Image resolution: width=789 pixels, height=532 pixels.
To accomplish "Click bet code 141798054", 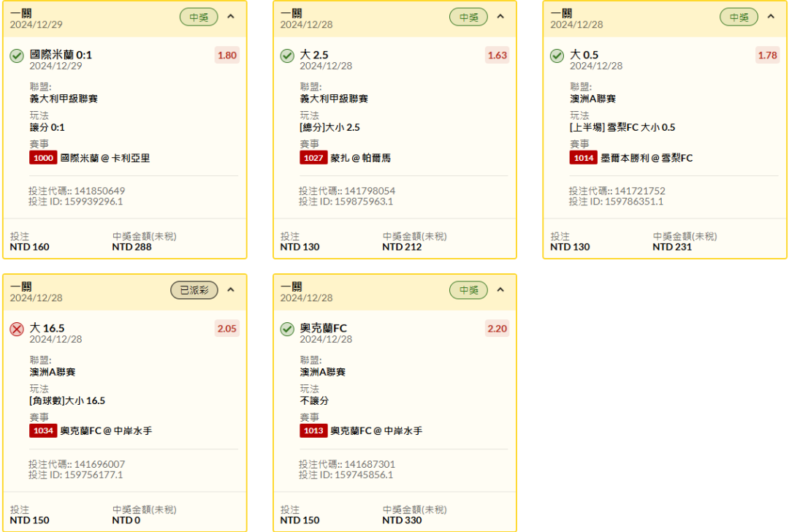I will click(x=370, y=191).
